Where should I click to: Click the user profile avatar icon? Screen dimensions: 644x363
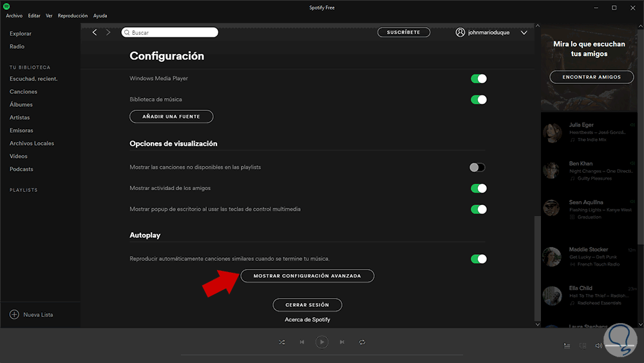tap(460, 32)
